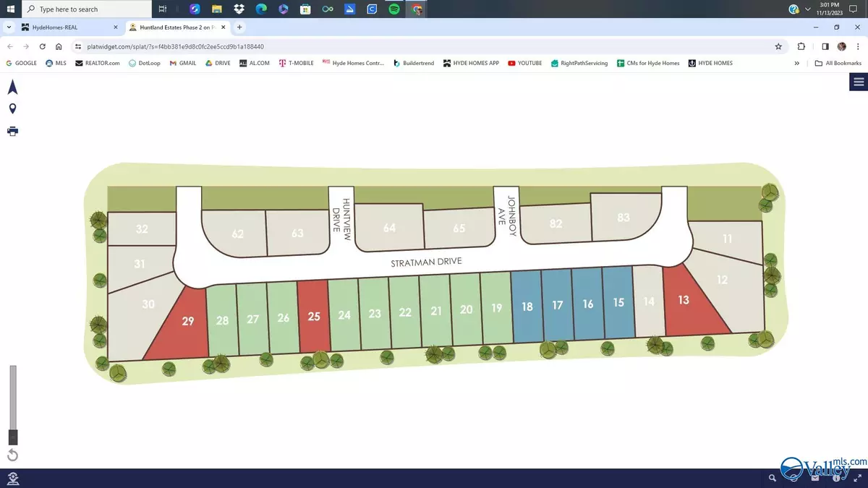Image resolution: width=868 pixels, height=488 pixels.
Task: Open a new browser tab
Action: [x=239, y=27]
